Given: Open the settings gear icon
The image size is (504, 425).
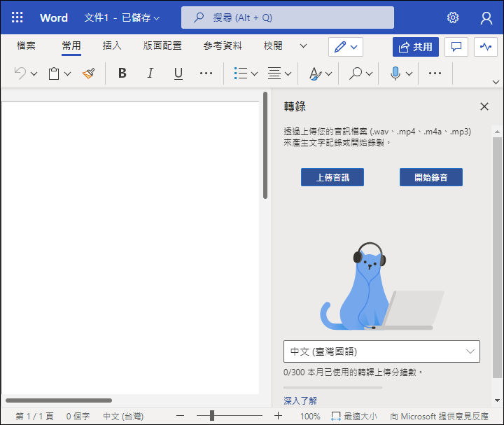Looking at the screenshot, I should pyautogui.click(x=453, y=18).
